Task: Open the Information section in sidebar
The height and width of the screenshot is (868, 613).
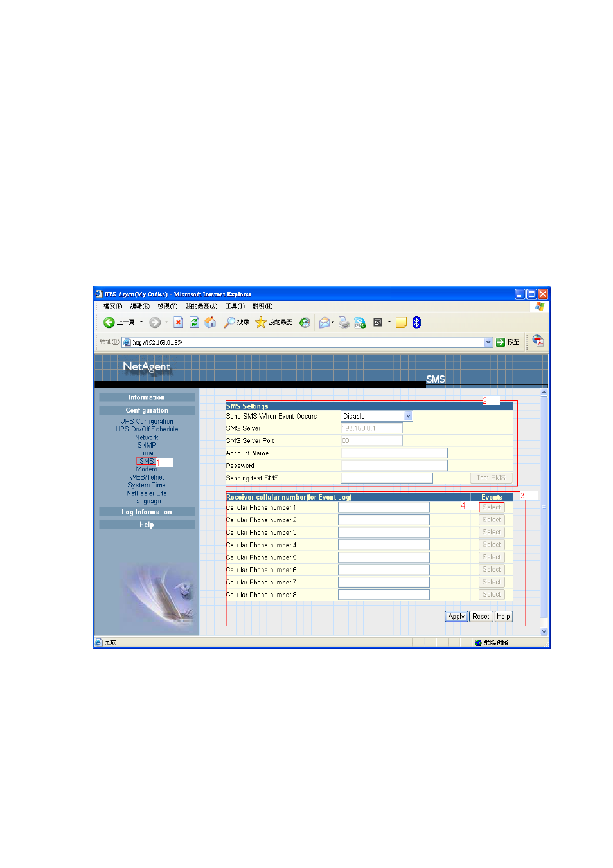Action: 147,397
